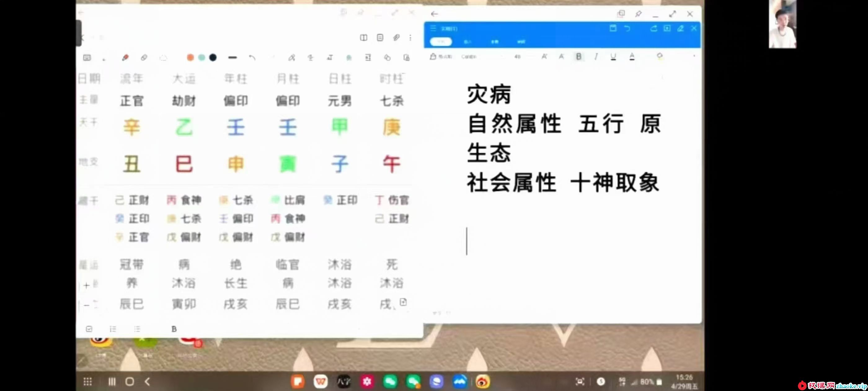Open the shapes tool in notes toolbar
This screenshot has height=391, width=868.
[387, 58]
